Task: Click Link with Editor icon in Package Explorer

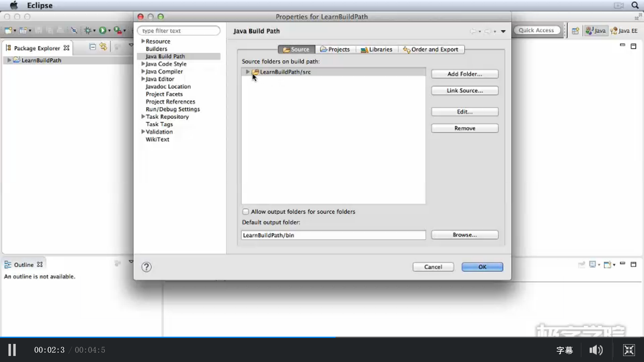Action: [103, 47]
